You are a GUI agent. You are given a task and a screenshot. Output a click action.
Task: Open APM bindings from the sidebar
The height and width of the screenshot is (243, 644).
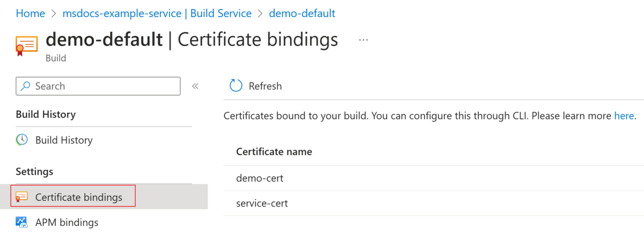(67, 222)
